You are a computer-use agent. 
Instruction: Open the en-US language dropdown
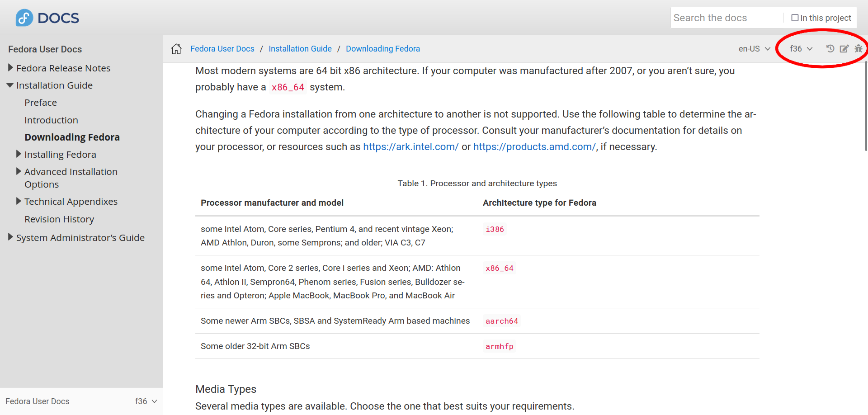click(754, 49)
